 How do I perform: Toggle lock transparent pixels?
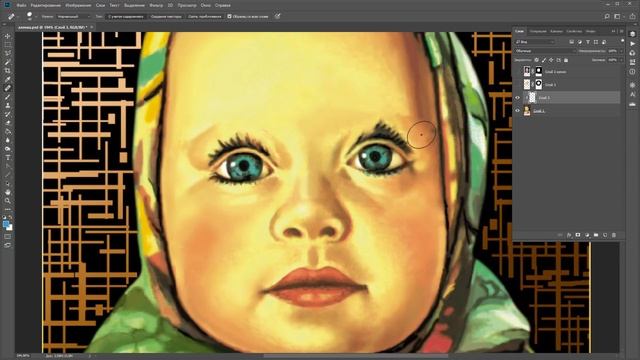pos(536,60)
